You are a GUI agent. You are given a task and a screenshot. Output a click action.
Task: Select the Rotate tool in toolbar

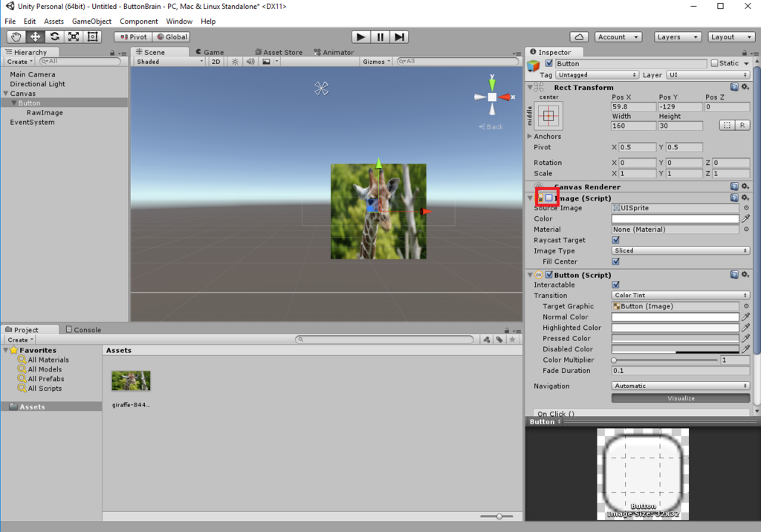pyautogui.click(x=54, y=37)
